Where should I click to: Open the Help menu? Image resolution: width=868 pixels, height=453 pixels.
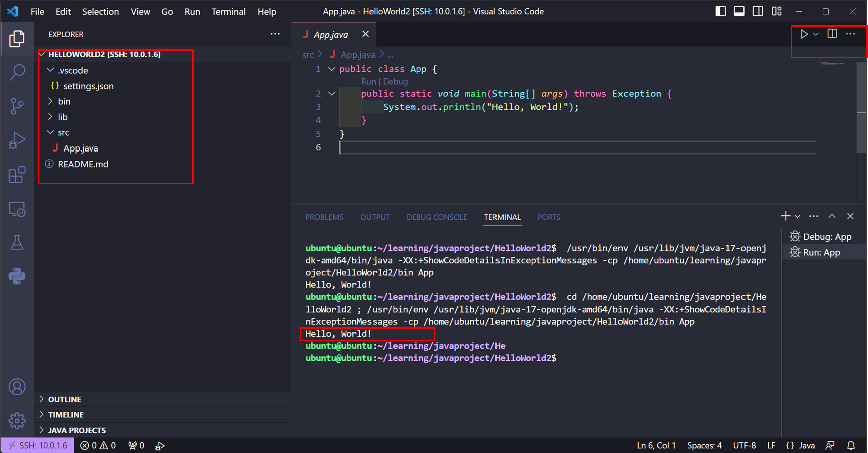(x=267, y=11)
